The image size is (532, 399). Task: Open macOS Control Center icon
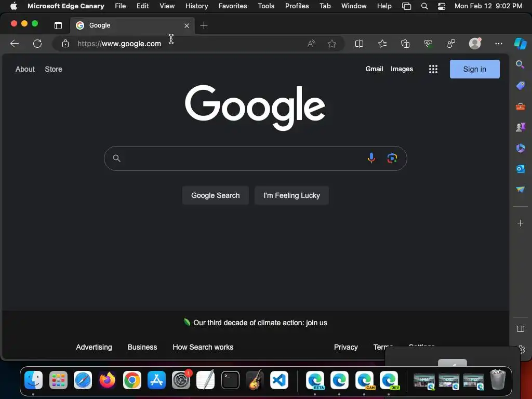pos(442,6)
